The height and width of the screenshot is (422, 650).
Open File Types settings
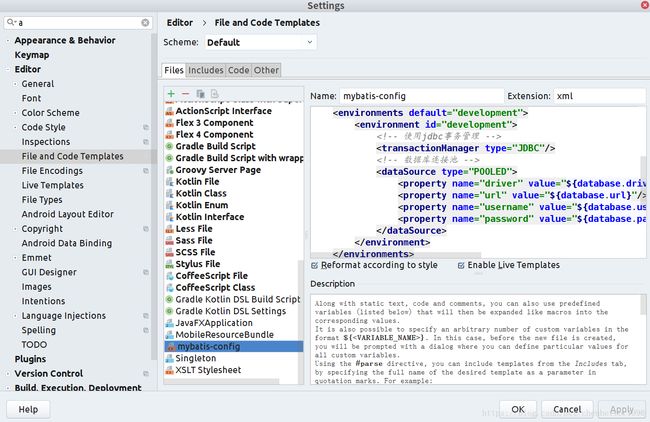(x=42, y=200)
